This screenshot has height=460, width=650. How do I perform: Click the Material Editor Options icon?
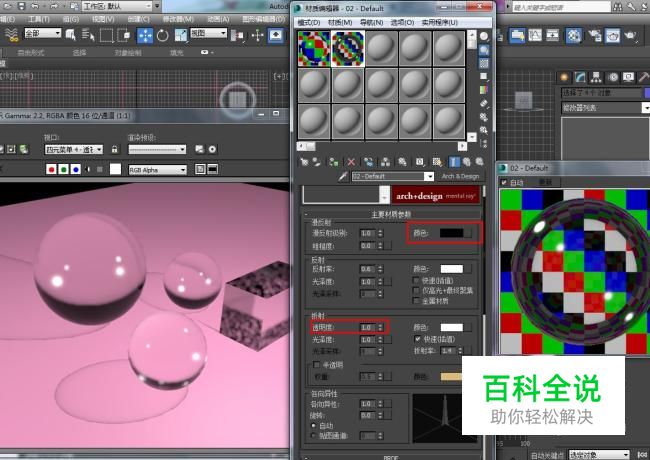pyautogui.click(x=484, y=117)
